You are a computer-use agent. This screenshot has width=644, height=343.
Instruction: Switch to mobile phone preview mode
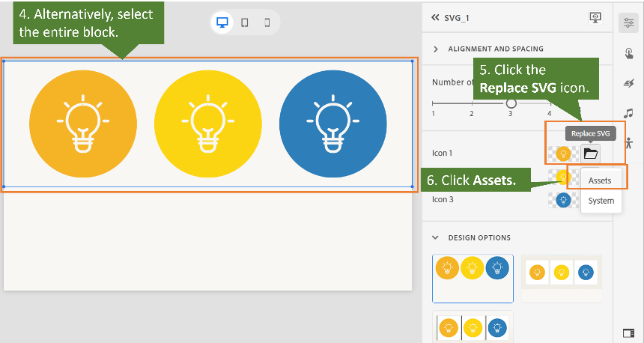(267, 22)
